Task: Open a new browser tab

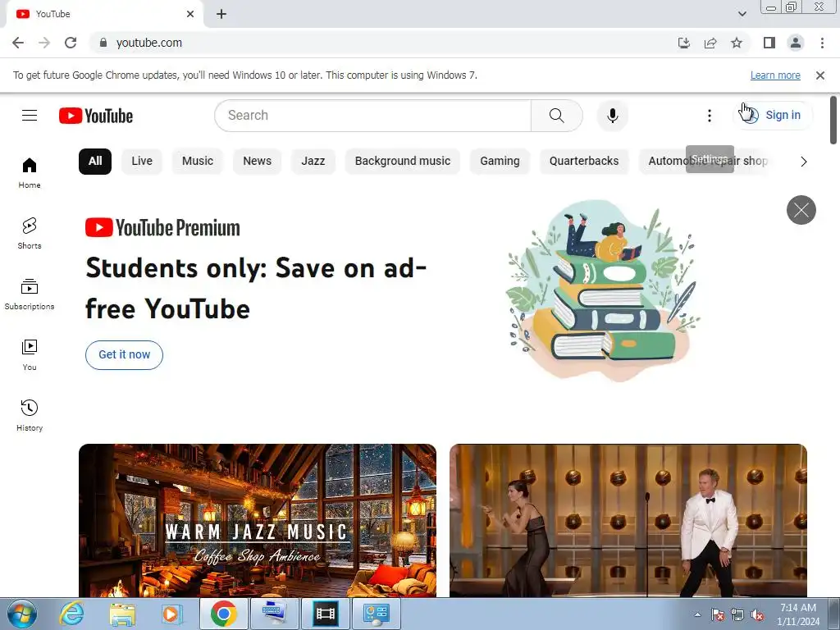Action: coord(221,14)
